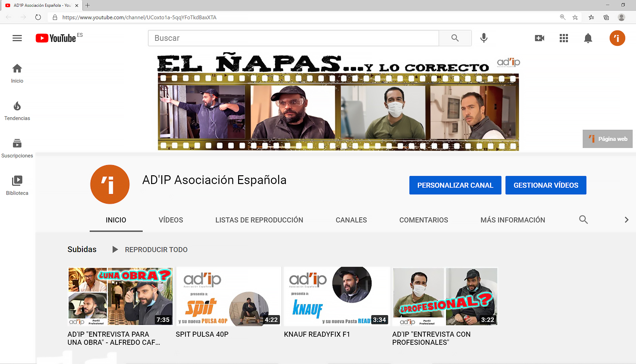This screenshot has height=364, width=636.
Task: Open the account avatar menu
Action: 617,38
